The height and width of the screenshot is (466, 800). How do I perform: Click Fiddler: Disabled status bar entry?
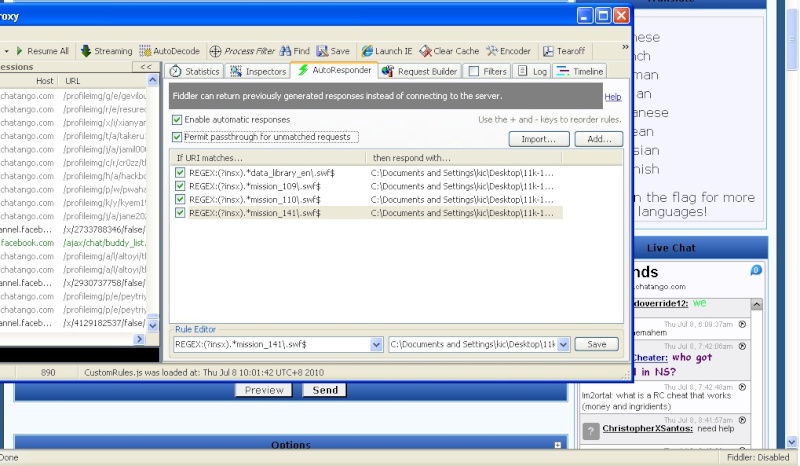click(758, 457)
